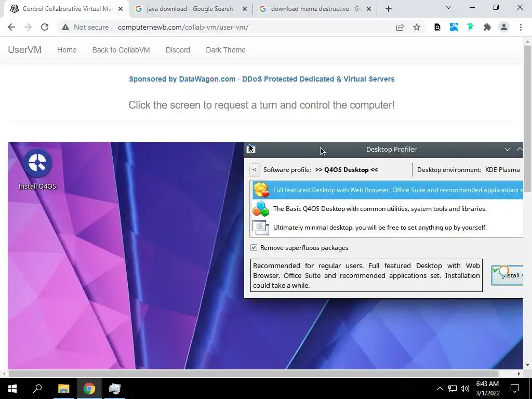532x399 pixels.
Task: Expand the Chrome tab search chevron
Action: (448, 7)
